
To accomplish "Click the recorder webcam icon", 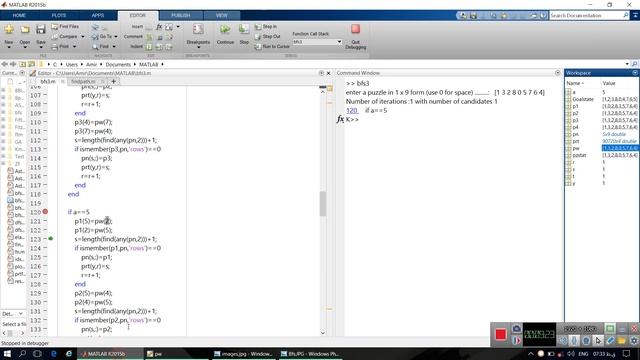I will pyautogui.click(x=586, y=340).
